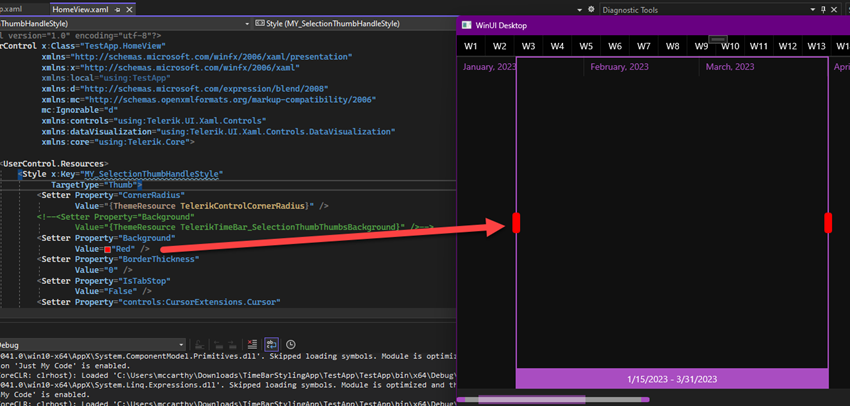Click the 1/15/2023 - 3/31/2023 selection label
This screenshot has height=406, width=850.
[x=672, y=379]
